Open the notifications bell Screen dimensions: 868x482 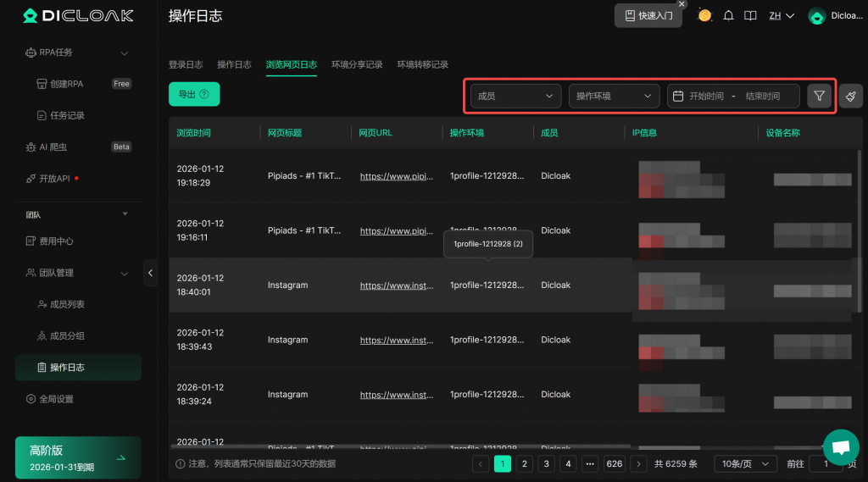(x=728, y=15)
